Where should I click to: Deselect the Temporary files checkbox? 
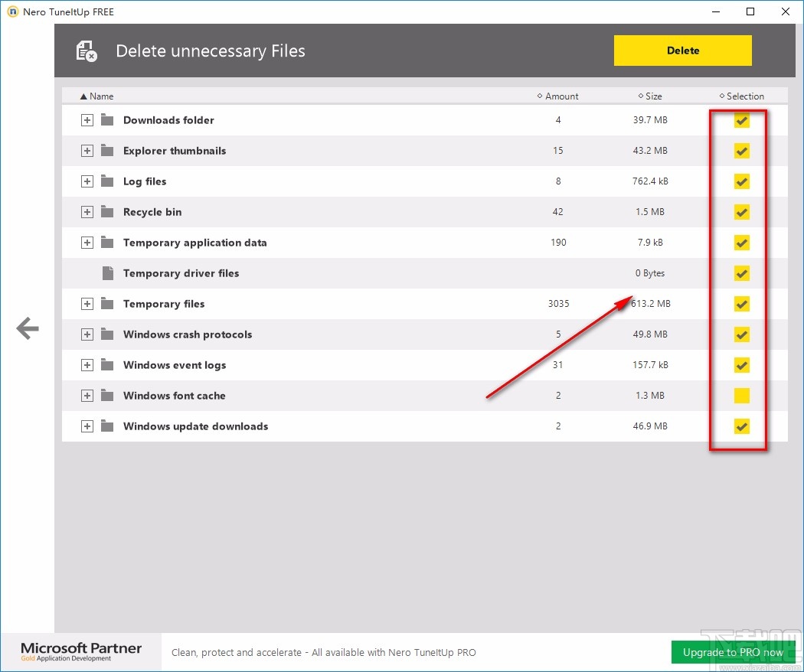point(741,304)
